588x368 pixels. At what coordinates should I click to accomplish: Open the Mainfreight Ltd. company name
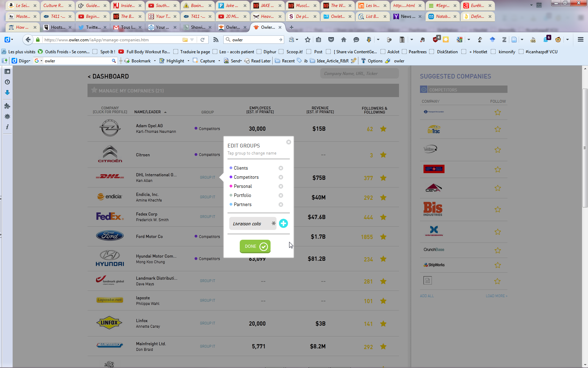[151, 344]
